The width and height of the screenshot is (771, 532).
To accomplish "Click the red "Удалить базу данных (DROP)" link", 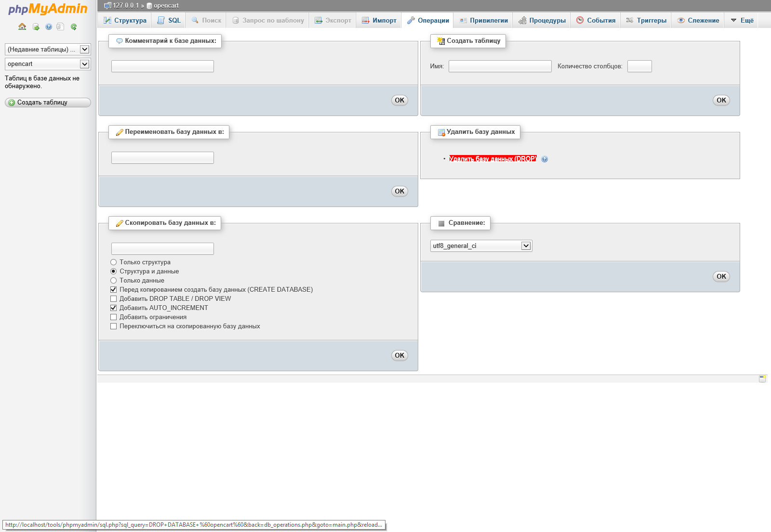I will [x=492, y=159].
